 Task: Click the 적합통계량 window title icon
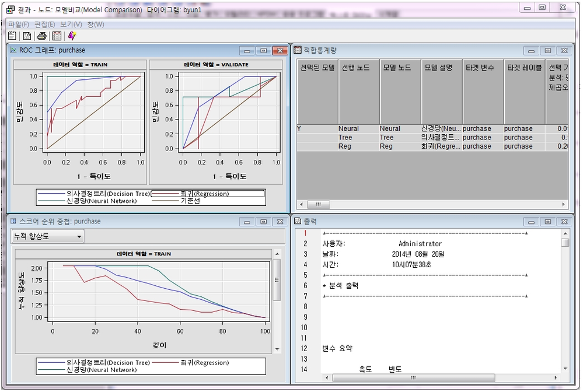297,50
